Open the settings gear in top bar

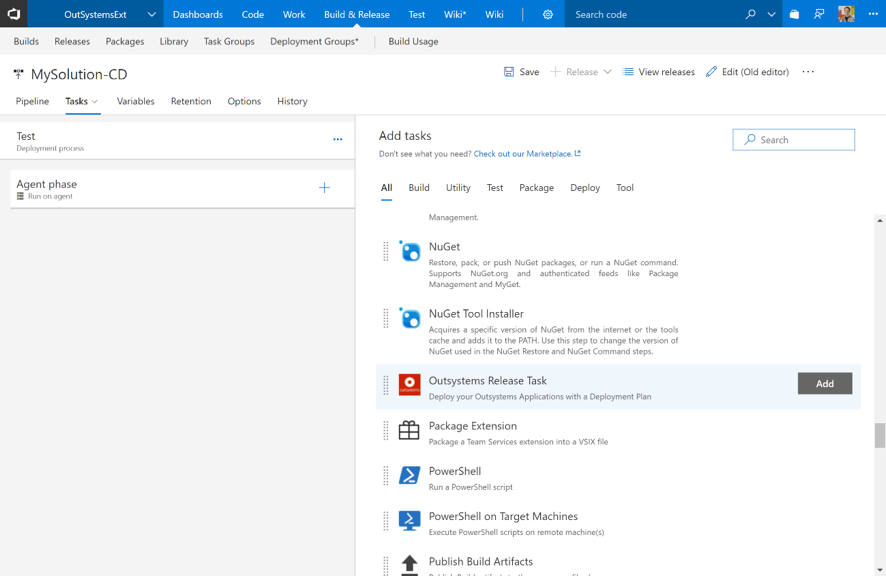548,15
